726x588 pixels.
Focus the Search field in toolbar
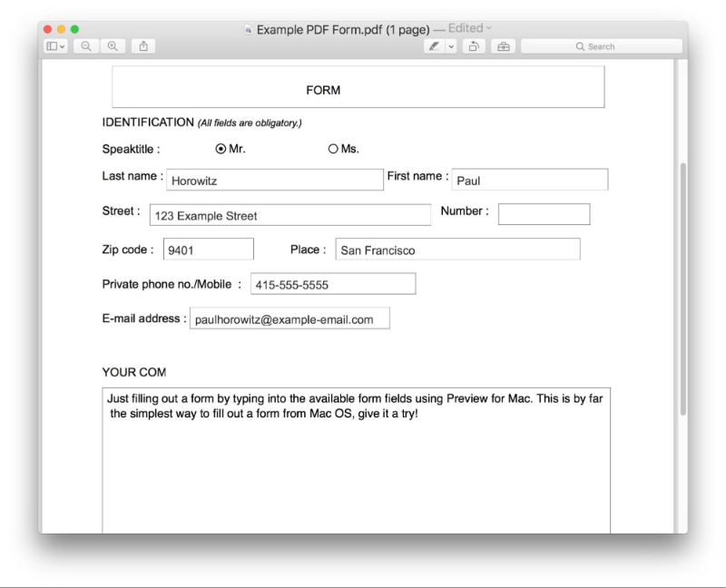(x=602, y=46)
